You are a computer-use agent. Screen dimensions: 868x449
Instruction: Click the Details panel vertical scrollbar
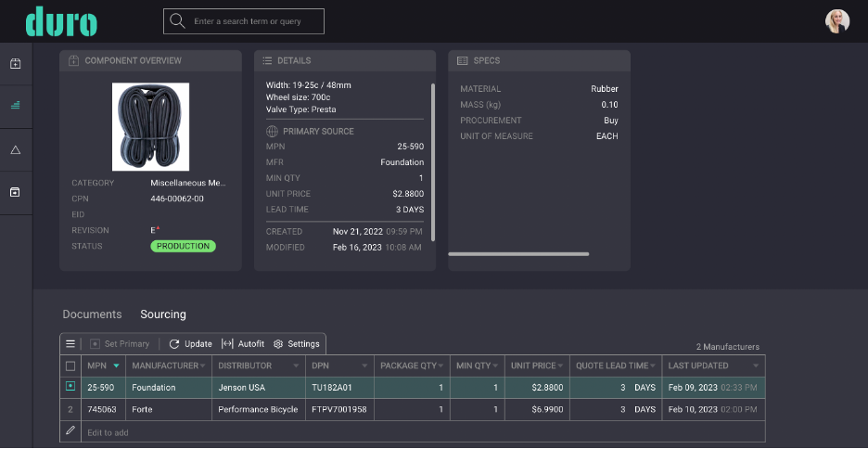point(433,162)
